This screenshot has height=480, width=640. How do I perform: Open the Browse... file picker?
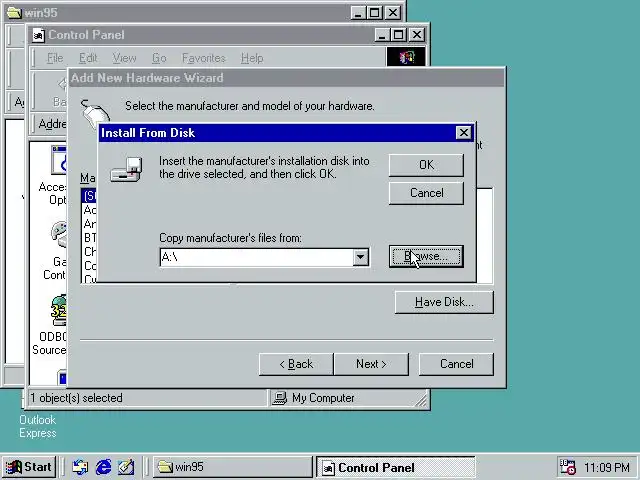(x=426, y=256)
